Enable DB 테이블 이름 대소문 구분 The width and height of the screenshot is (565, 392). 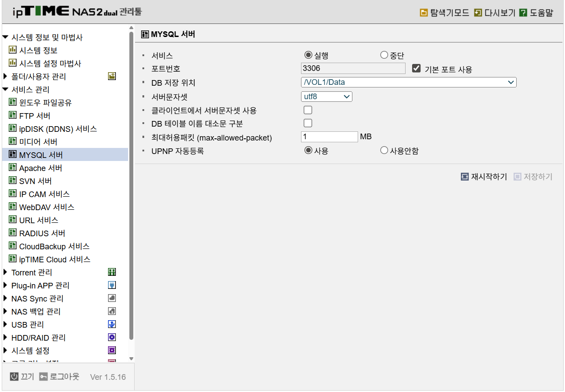pyautogui.click(x=308, y=123)
